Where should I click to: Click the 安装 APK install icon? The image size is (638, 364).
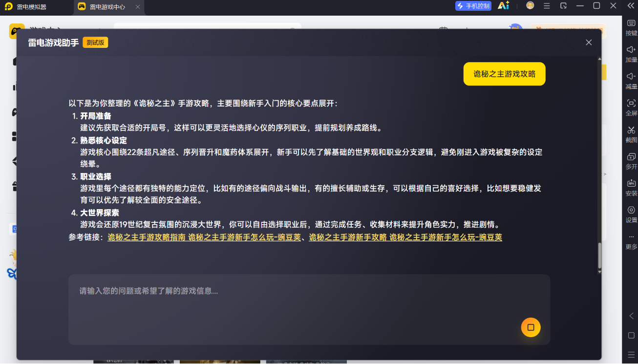(x=631, y=187)
